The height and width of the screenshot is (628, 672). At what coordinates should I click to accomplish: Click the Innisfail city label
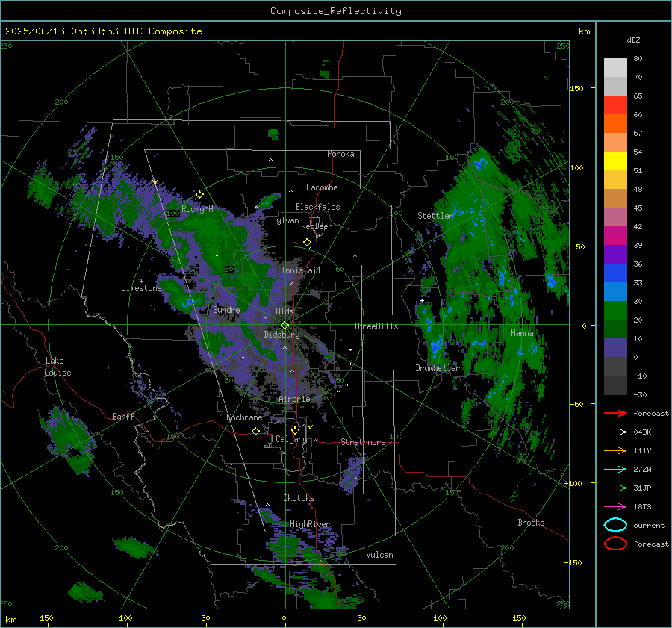tap(301, 270)
